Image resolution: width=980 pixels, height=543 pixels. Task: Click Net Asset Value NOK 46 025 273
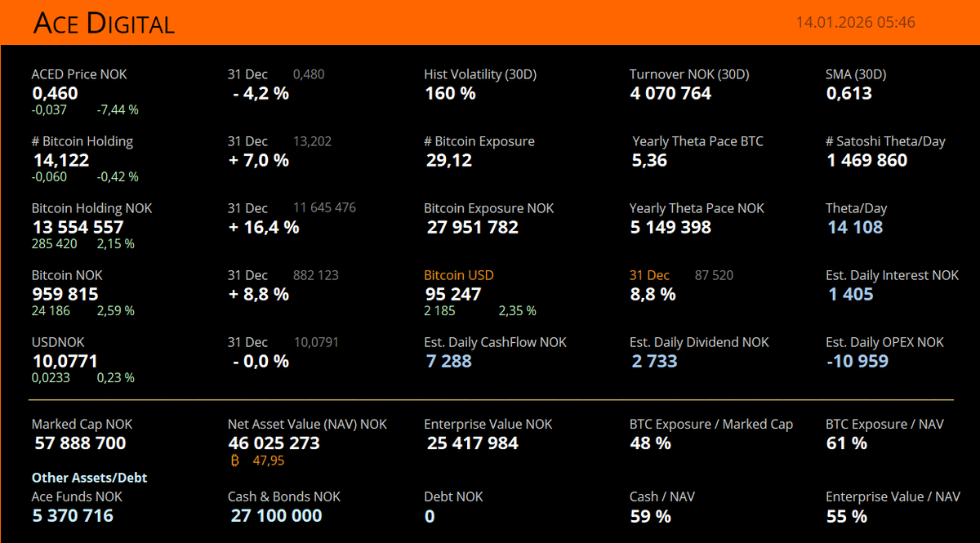[x=274, y=443]
